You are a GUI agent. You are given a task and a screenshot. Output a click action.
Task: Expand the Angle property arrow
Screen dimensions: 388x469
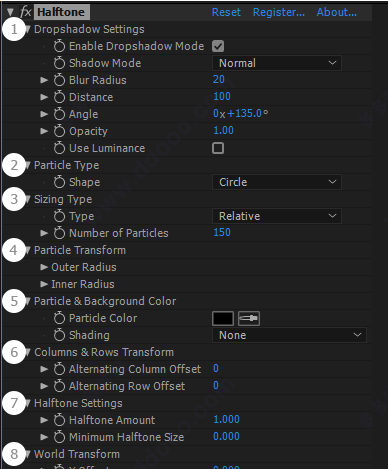pyautogui.click(x=44, y=114)
